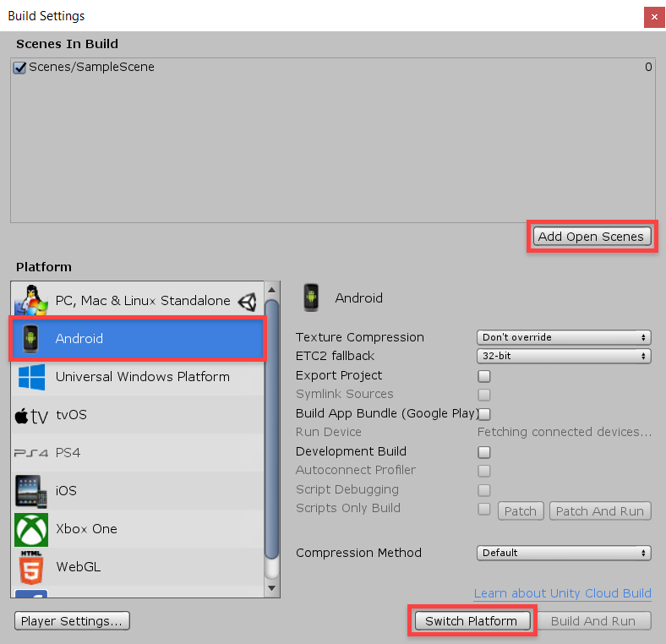Viewport: 666px width, 644px height.
Task: Select the WebGL platform row
Action: tap(138, 567)
